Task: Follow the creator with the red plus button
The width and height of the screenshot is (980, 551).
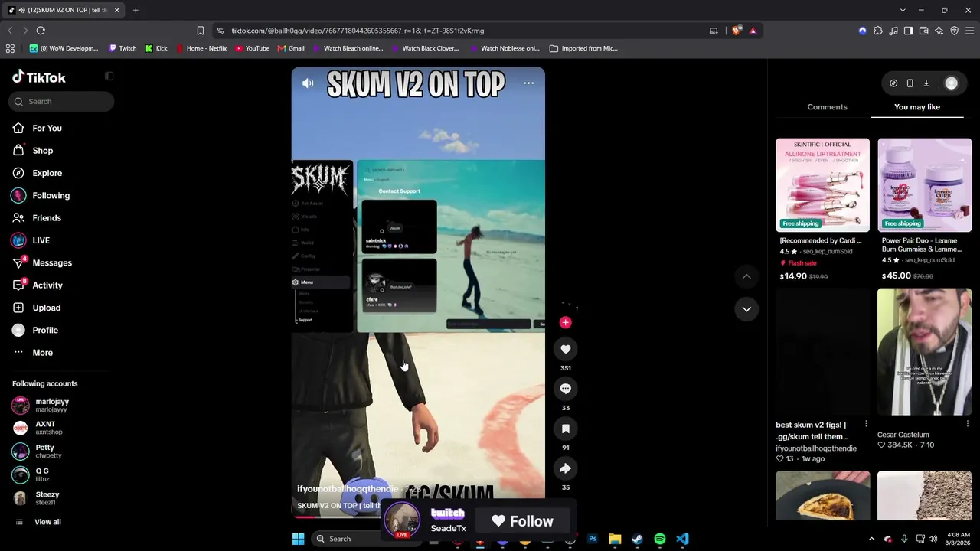Action: [565, 322]
